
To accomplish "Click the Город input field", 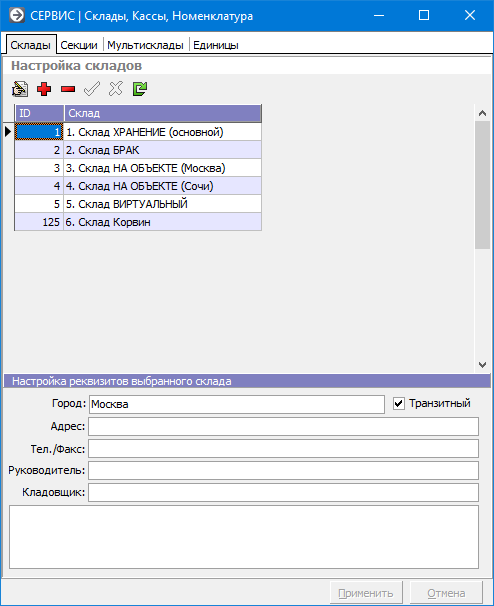I will click(237, 404).
